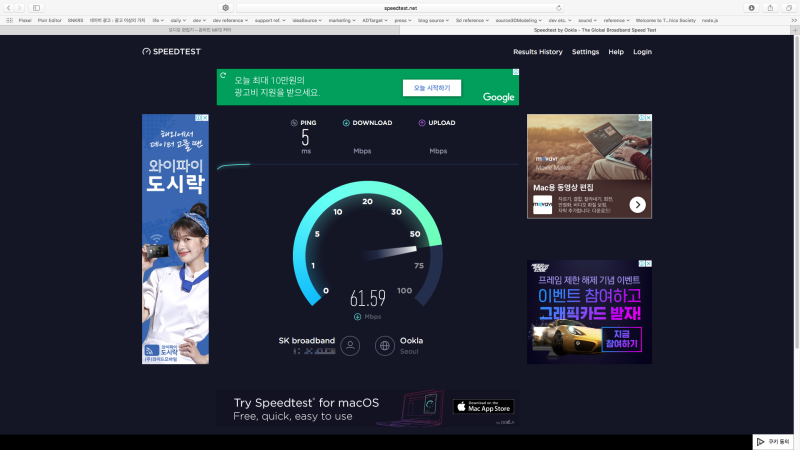
Task: Click the '61.59' speed reading
Action: 368,298
